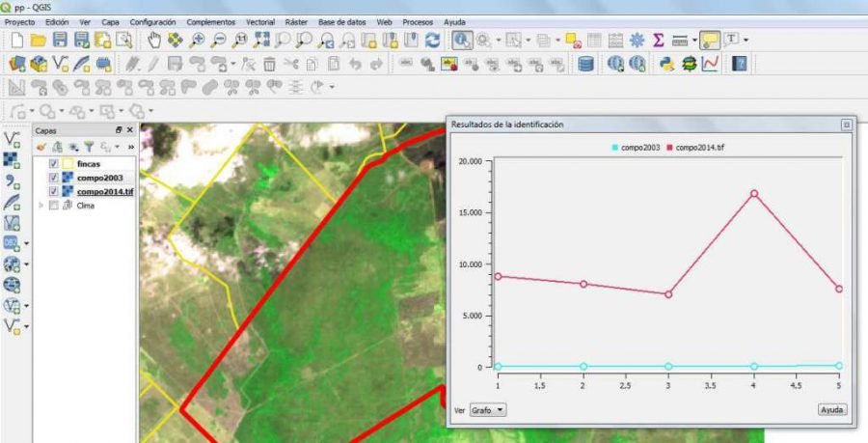Open the text annotation dropdown arrow
Screen dimensions: 868x443
(746, 41)
